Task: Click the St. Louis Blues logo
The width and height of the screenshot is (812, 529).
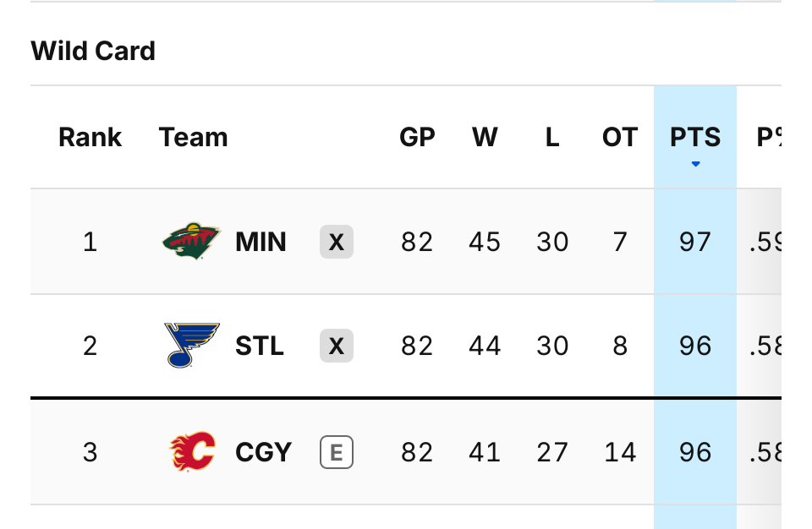Action: pos(192,346)
